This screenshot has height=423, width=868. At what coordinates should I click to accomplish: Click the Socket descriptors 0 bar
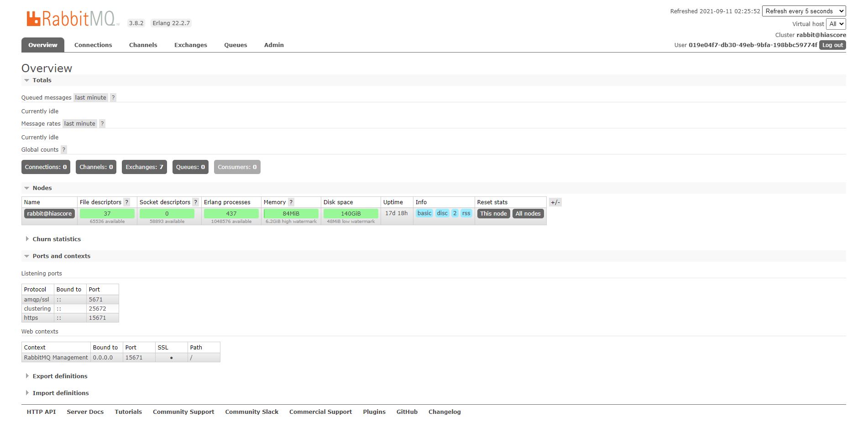tap(167, 213)
